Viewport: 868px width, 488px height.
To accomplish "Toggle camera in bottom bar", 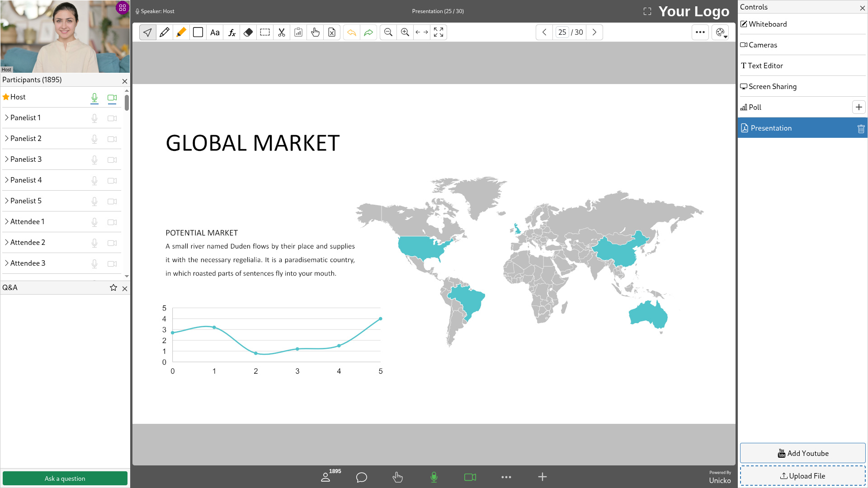I will pyautogui.click(x=470, y=477).
